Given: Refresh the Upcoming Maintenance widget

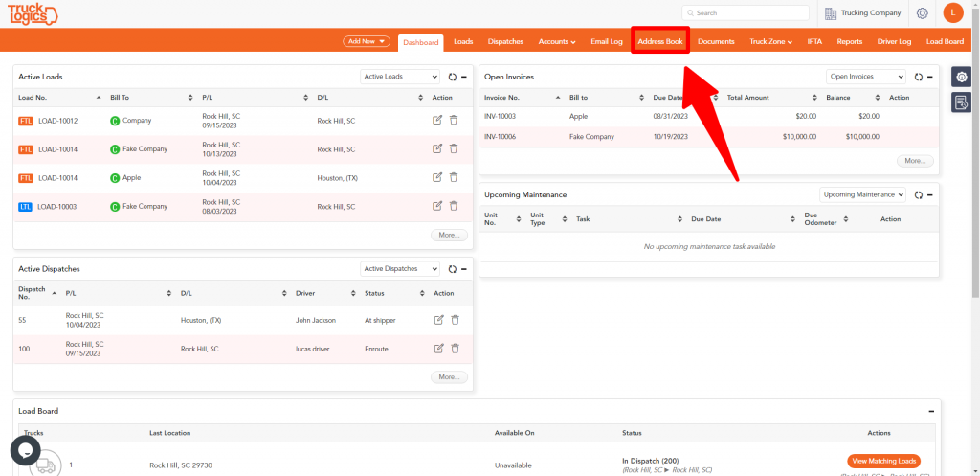Looking at the screenshot, I should click(x=918, y=195).
